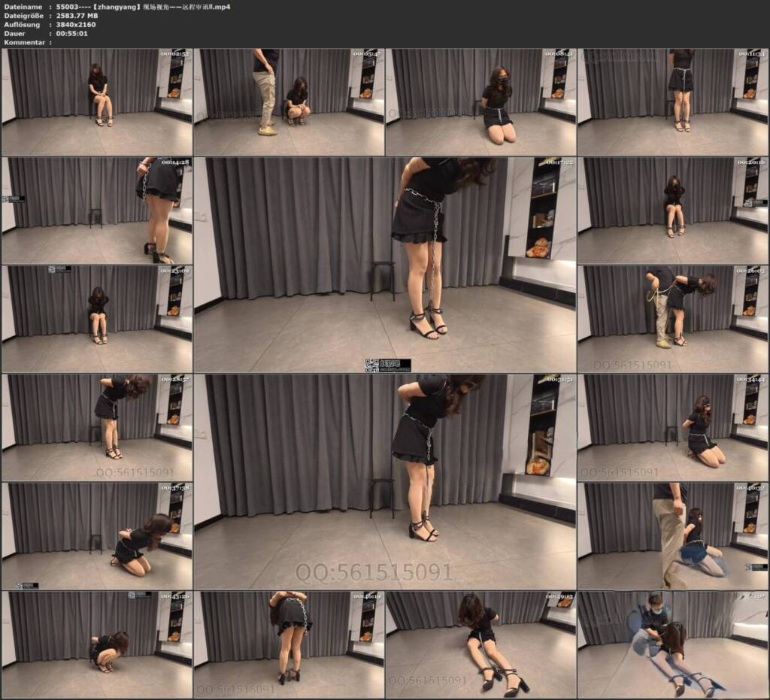
Task: Select the duration value 00:55:01
Action: 71,33
